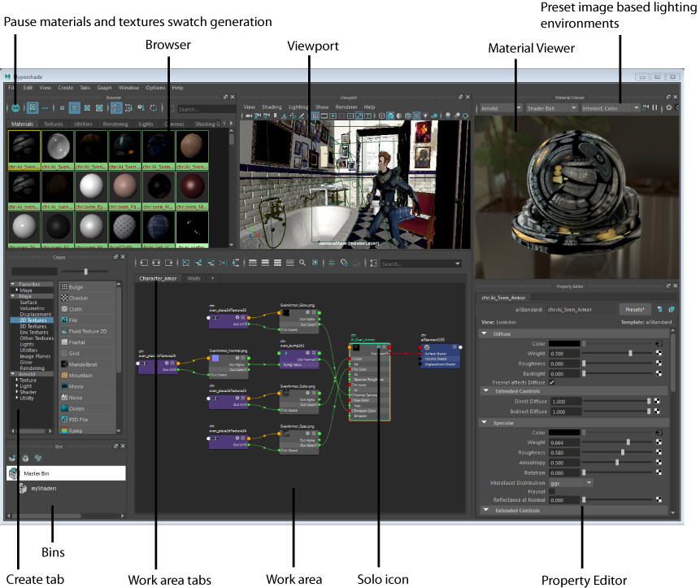Expand the Texture item under Arnold
Viewport: 700px width, 588px height.
[16, 380]
